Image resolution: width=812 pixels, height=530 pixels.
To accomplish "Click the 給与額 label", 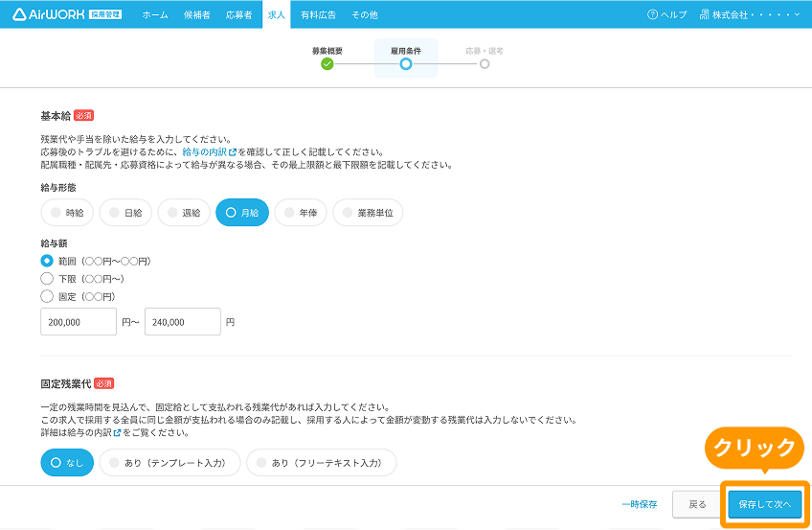I will tap(54, 243).
